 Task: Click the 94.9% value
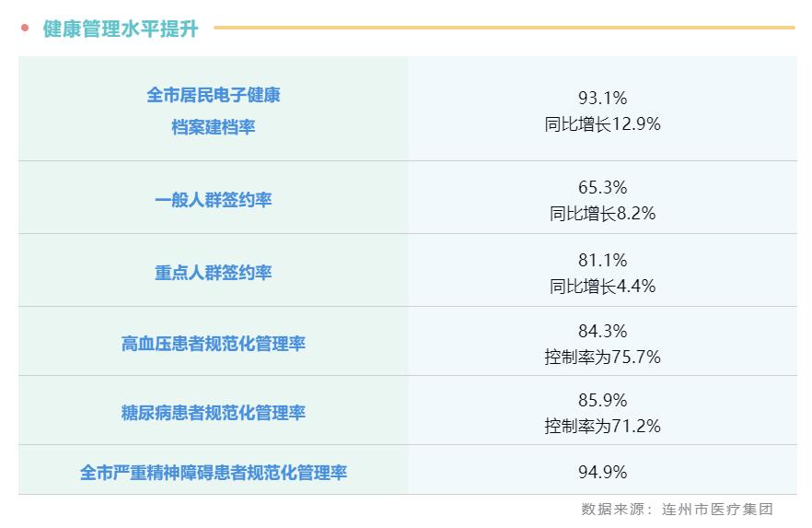coord(602,473)
